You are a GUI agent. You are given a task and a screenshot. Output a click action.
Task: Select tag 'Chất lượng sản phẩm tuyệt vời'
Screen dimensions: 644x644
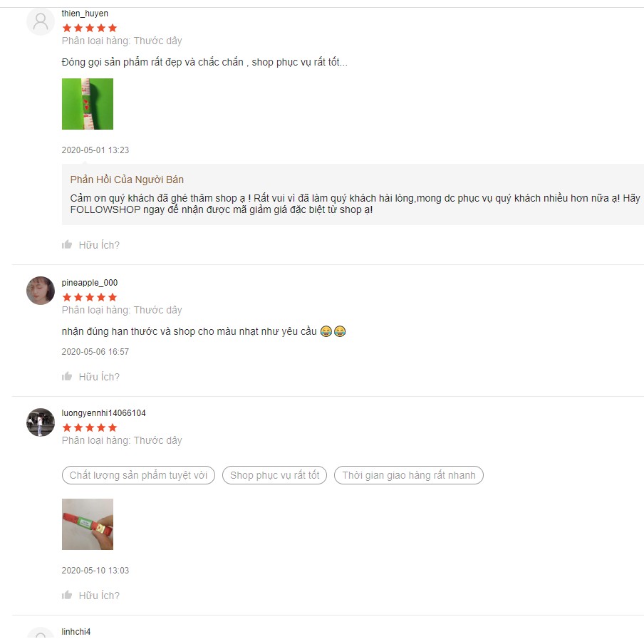coord(138,475)
